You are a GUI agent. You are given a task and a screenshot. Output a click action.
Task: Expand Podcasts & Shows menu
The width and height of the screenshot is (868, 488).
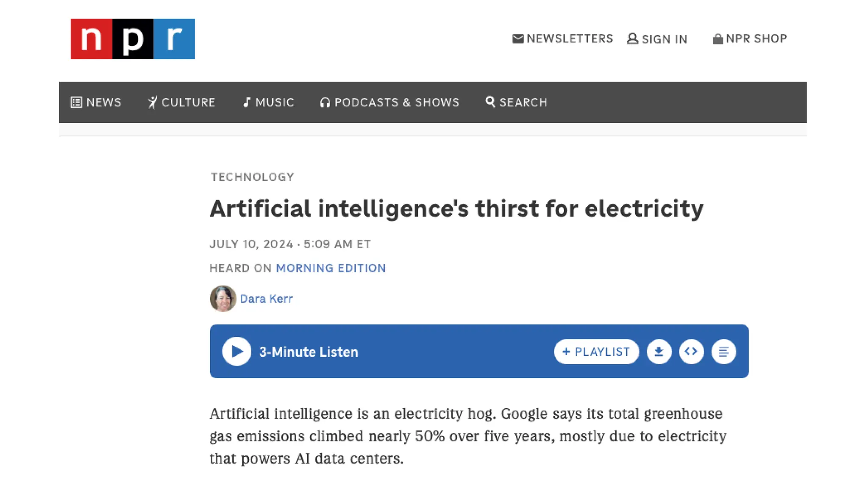pos(390,103)
